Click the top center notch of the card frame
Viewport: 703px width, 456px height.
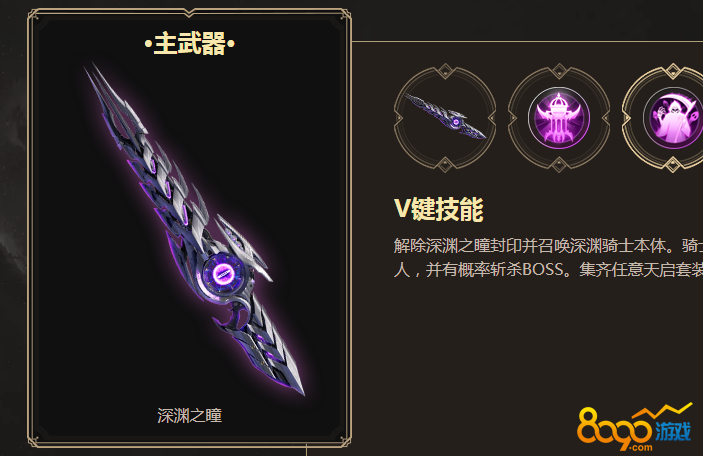(x=189, y=13)
